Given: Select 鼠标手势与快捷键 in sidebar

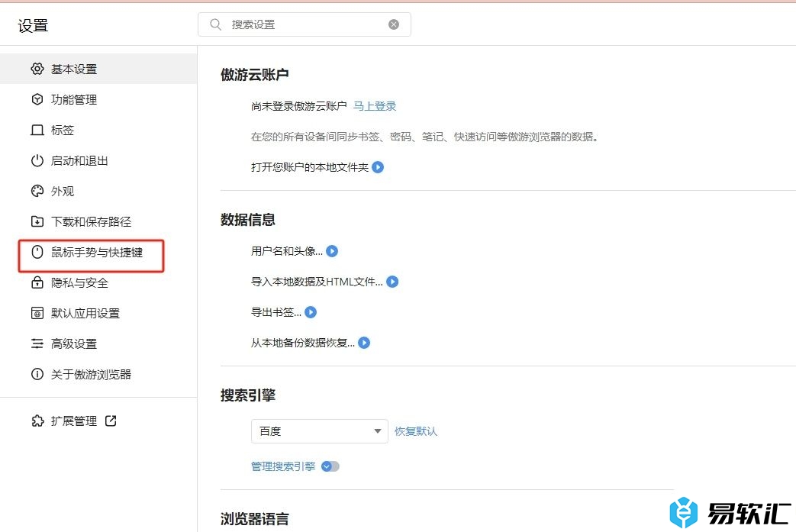Looking at the screenshot, I should pyautogui.click(x=98, y=252).
